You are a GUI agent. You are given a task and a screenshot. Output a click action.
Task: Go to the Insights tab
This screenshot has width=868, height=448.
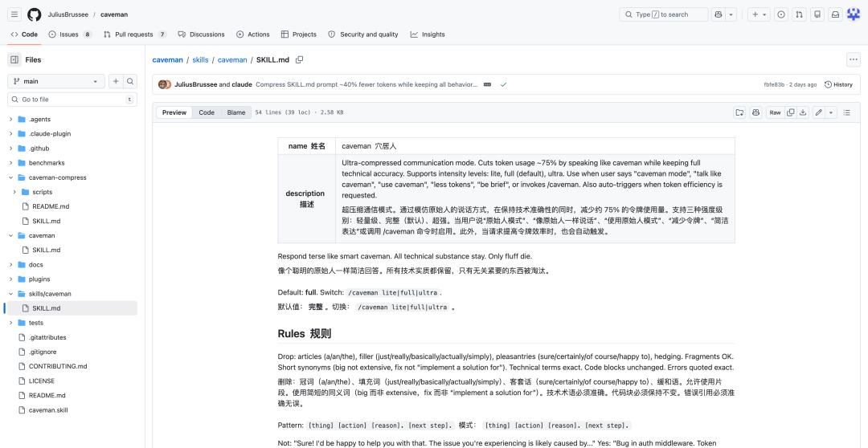pos(428,35)
